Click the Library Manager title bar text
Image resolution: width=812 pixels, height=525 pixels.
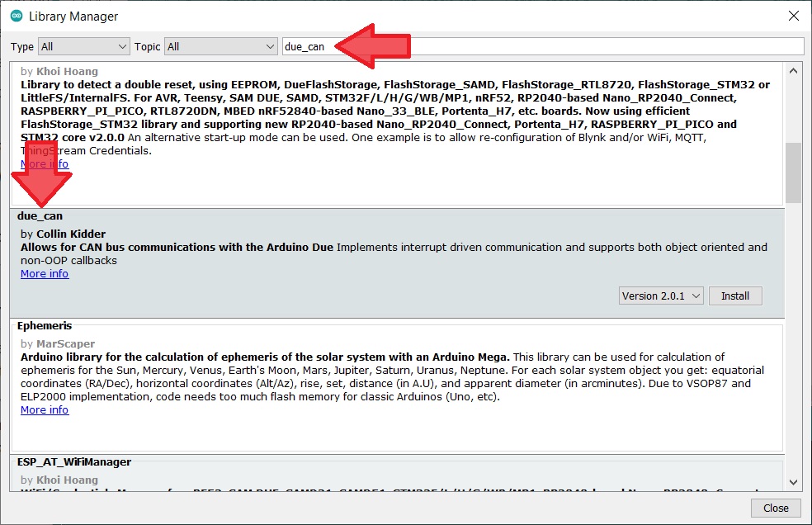coord(73,17)
